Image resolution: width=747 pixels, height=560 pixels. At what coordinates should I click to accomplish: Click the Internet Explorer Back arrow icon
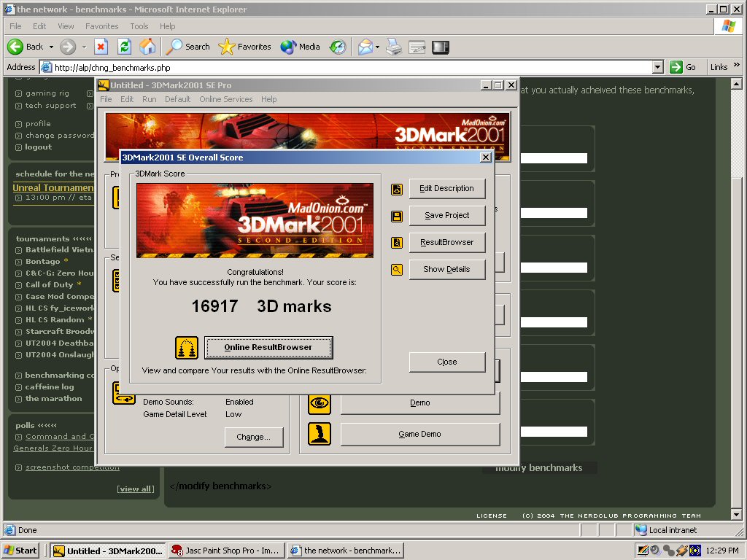(15, 47)
